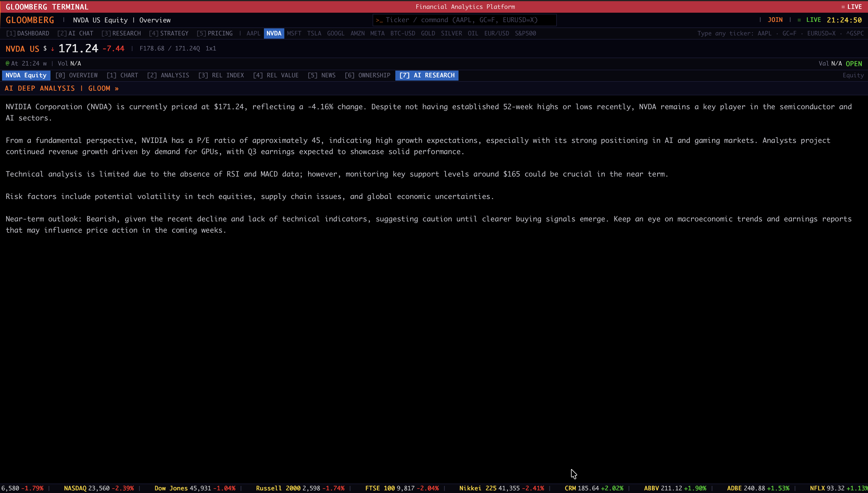Open the NEWS tab
This screenshot has height=493, width=868.
pos(321,75)
